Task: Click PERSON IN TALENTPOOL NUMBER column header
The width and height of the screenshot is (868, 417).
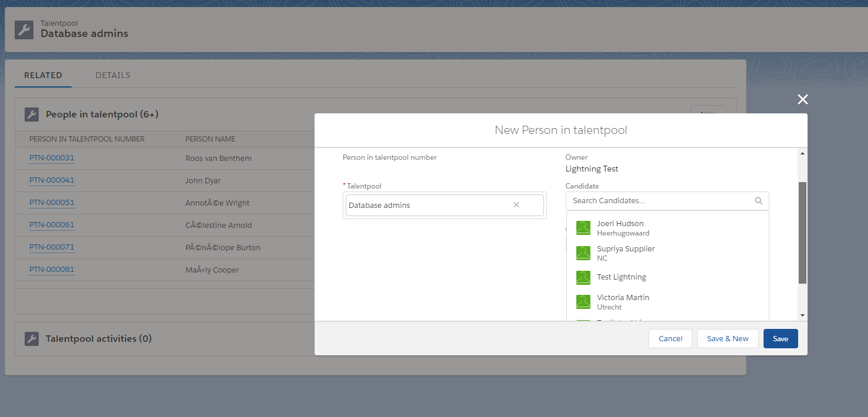Action: [87, 139]
